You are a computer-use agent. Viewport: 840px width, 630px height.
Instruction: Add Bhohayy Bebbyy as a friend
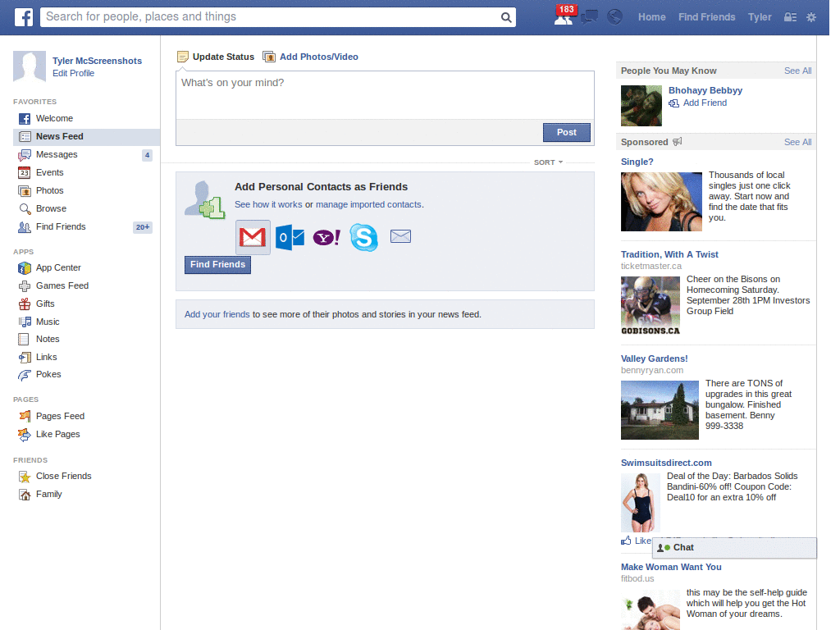698,103
